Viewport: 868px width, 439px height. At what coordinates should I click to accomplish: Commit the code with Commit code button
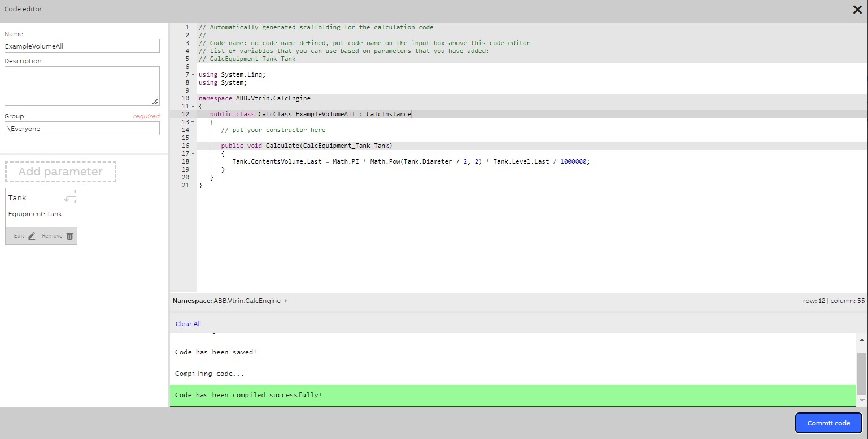[x=828, y=423]
